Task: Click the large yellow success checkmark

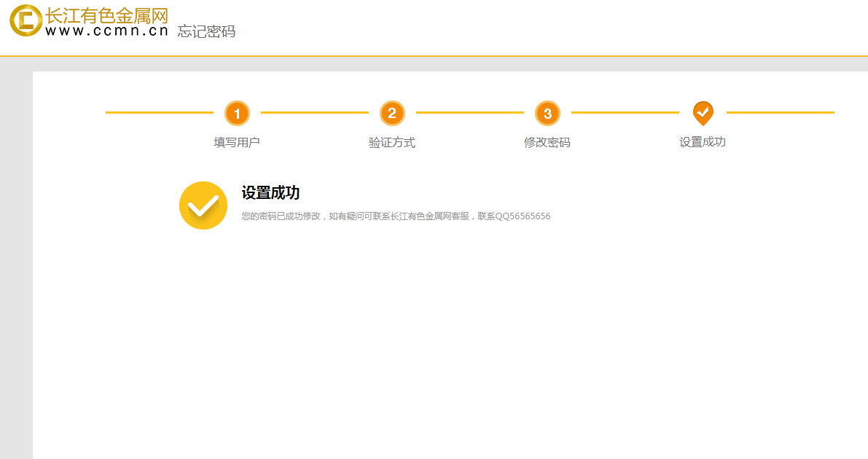Action: tap(203, 205)
